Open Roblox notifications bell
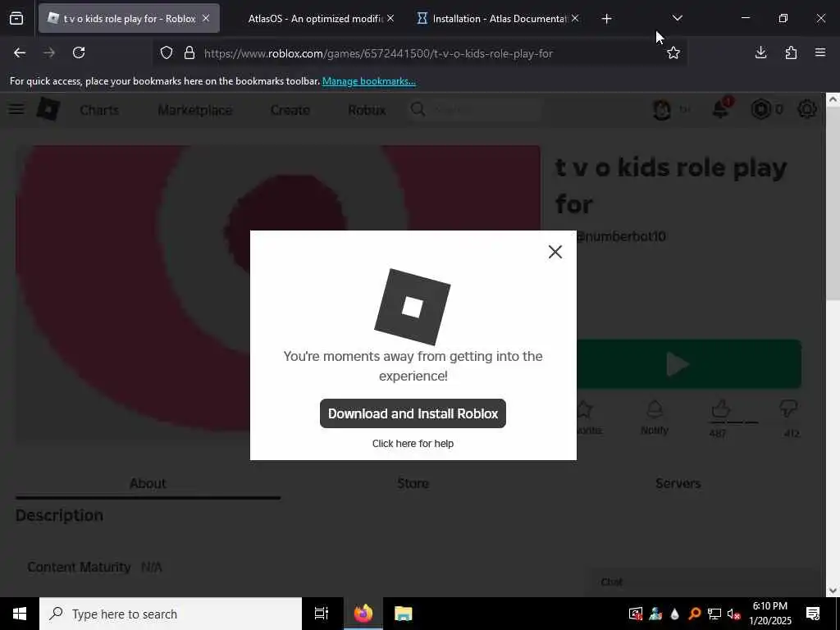This screenshot has width=840, height=630. [721, 109]
